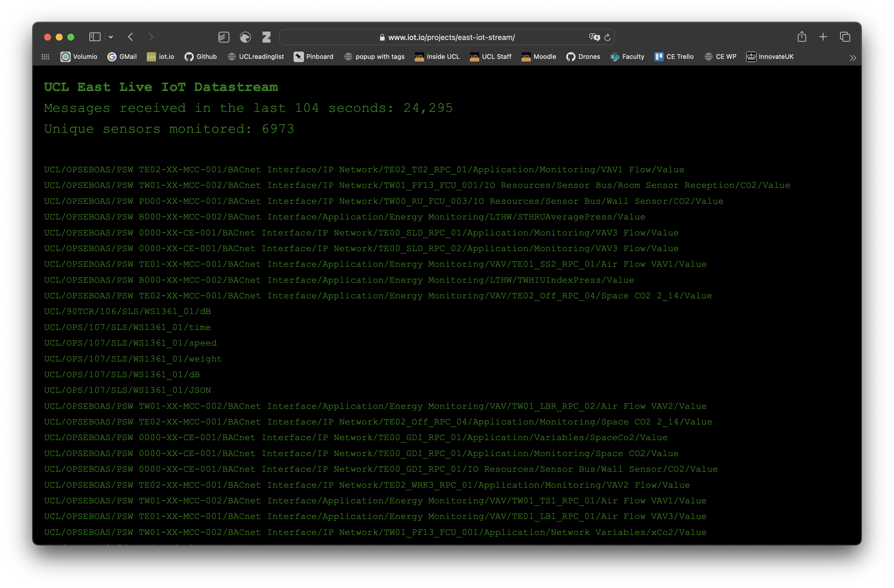Click the TE01_SS2_RPC_01/Air Flow VAV1 line
This screenshot has width=894, height=588.
(375, 264)
